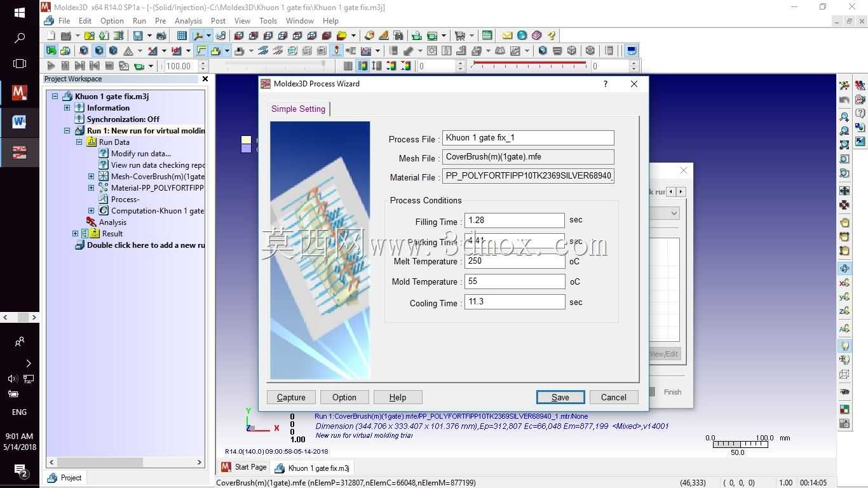Open the Analysis menu
The image size is (868, 488).
pos(188,21)
